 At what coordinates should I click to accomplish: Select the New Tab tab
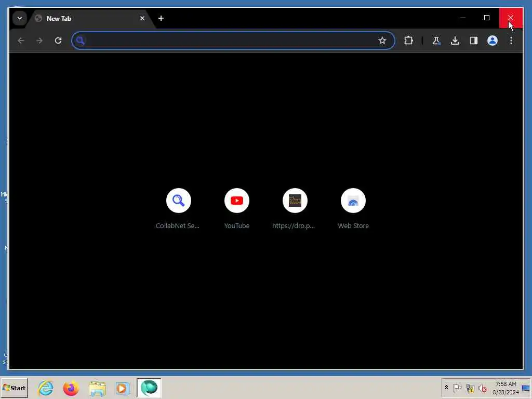point(90,18)
